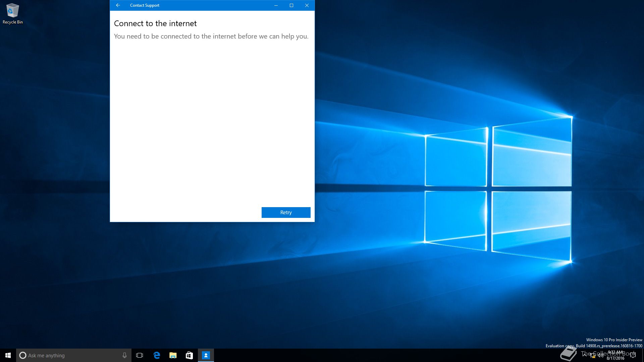644x362 pixels.
Task: Click the Connect to the internet heading
Action: [x=155, y=23]
